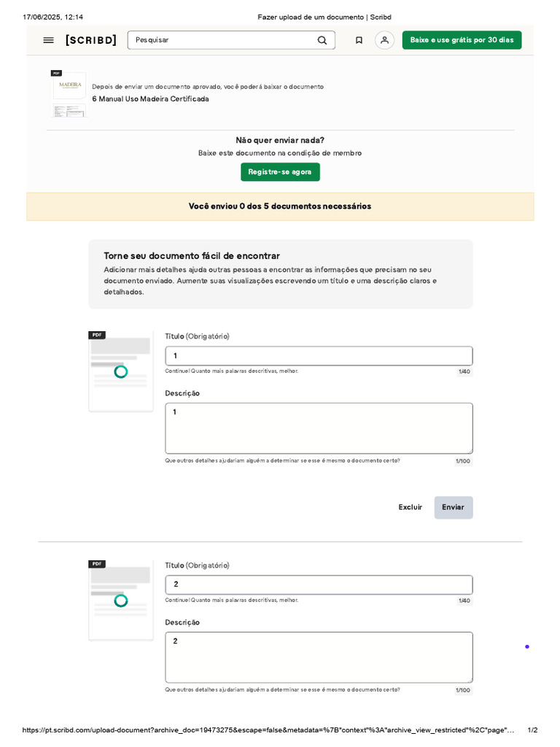Open the '6 Manual Uso Madeira Certificada' title
Screen dimensions: 560x747
(x=150, y=99)
